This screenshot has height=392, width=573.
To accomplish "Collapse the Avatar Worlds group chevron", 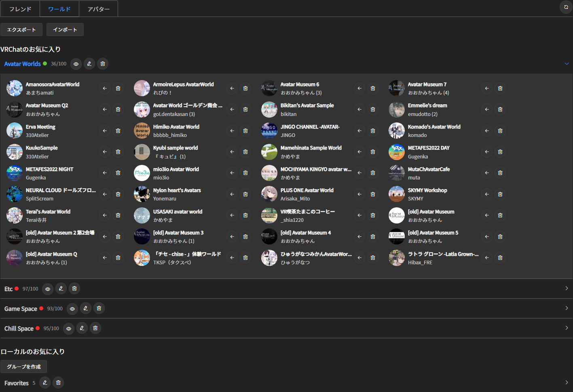I will click(567, 63).
